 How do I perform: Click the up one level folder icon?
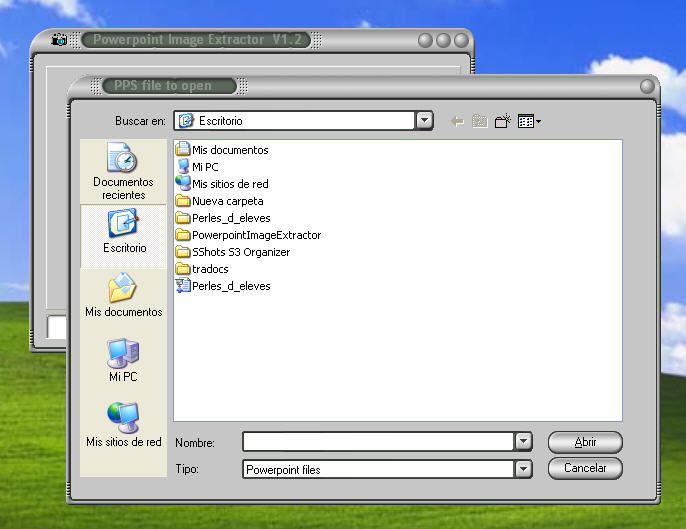(x=480, y=121)
